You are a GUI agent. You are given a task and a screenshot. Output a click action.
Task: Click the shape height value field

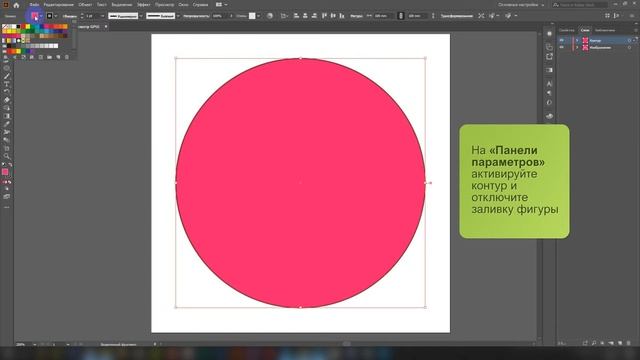pyautogui.click(x=417, y=16)
